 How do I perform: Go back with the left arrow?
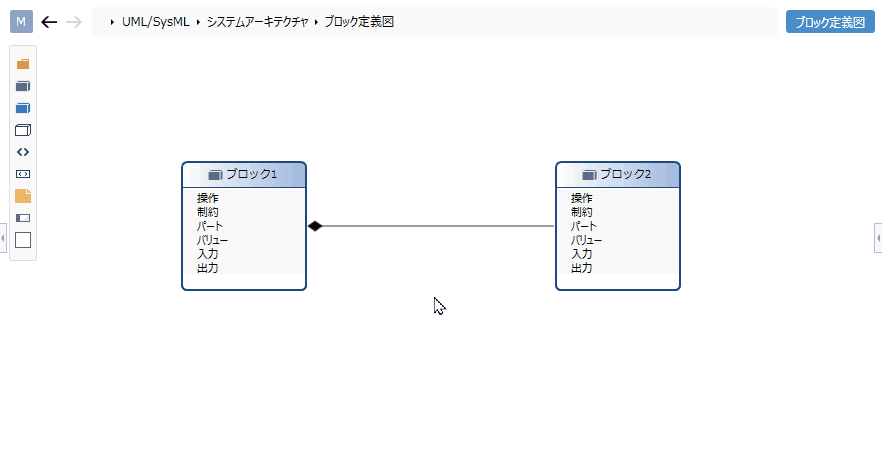click(x=50, y=22)
